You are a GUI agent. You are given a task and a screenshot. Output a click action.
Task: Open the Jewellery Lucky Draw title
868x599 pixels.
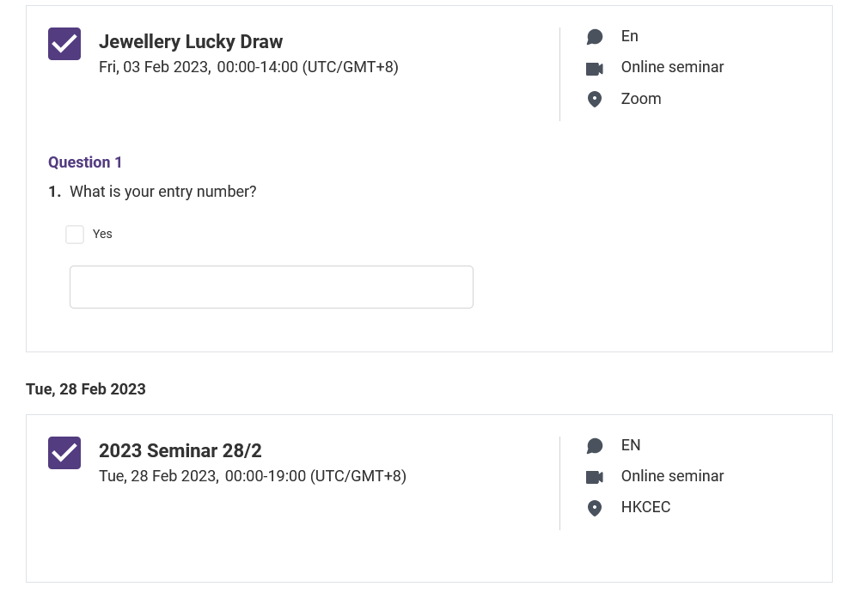click(191, 41)
